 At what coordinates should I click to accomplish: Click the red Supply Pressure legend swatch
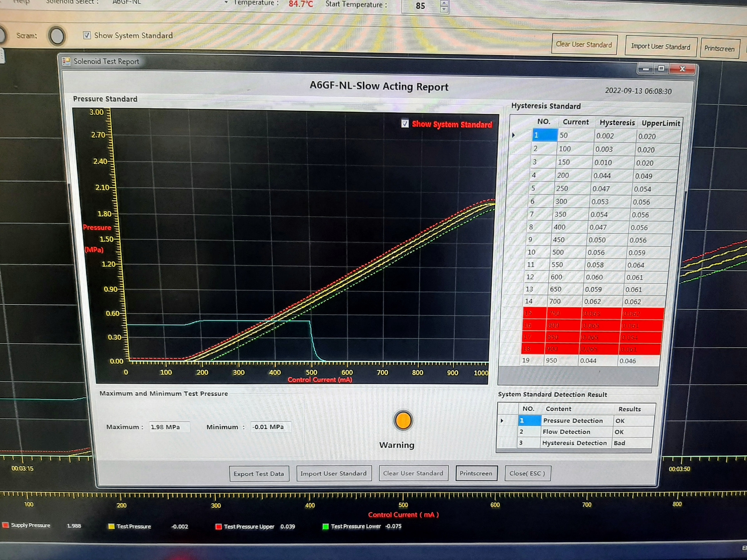(5, 525)
